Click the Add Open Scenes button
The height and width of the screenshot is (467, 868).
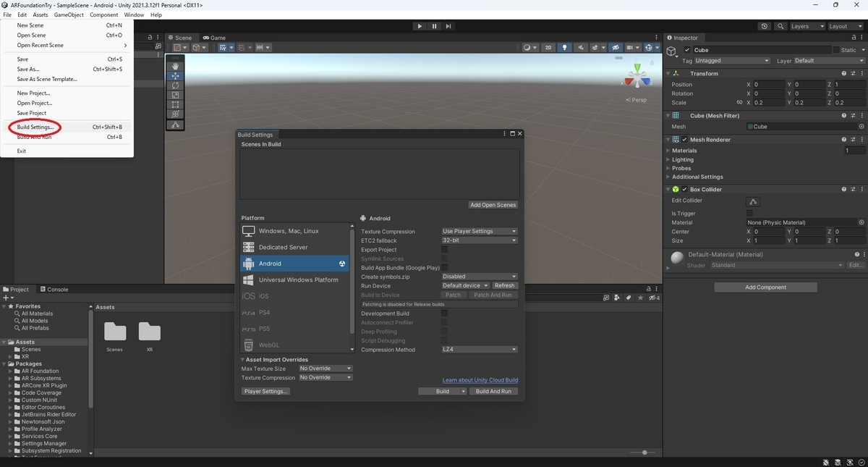493,205
